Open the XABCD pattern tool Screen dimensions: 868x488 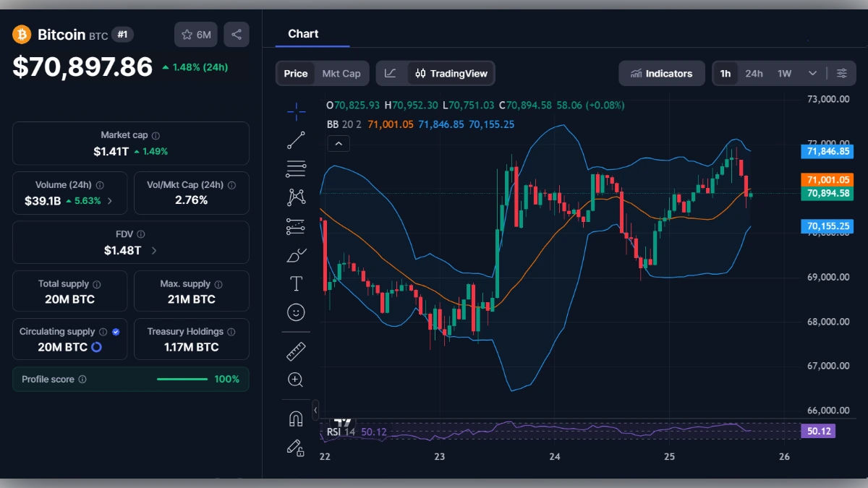click(295, 196)
